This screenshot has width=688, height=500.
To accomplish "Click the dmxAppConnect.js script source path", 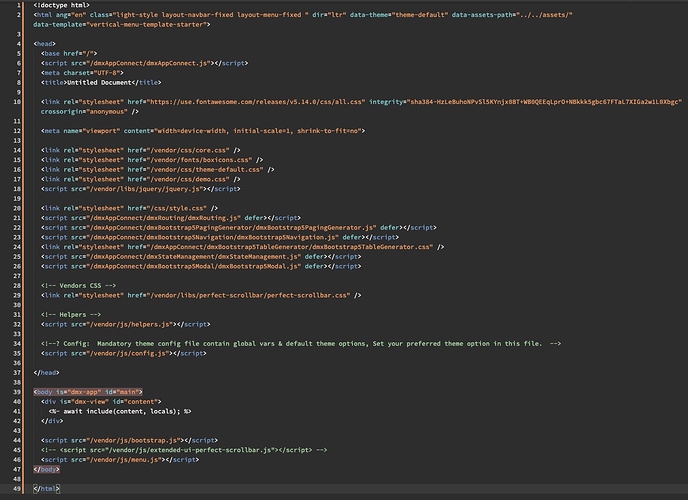I will (150, 63).
